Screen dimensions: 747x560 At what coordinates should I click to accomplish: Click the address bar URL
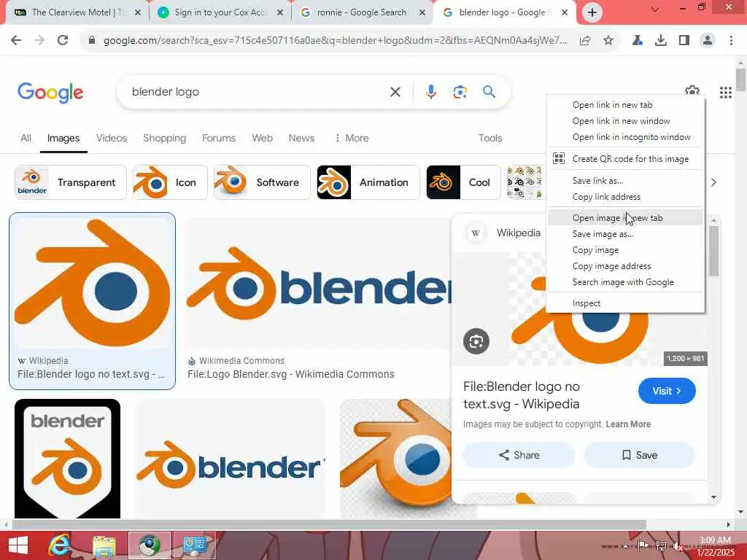coord(335,41)
